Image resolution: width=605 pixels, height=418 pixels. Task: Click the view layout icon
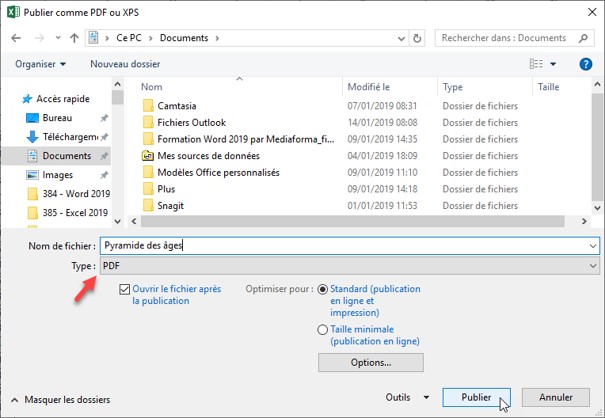(537, 64)
